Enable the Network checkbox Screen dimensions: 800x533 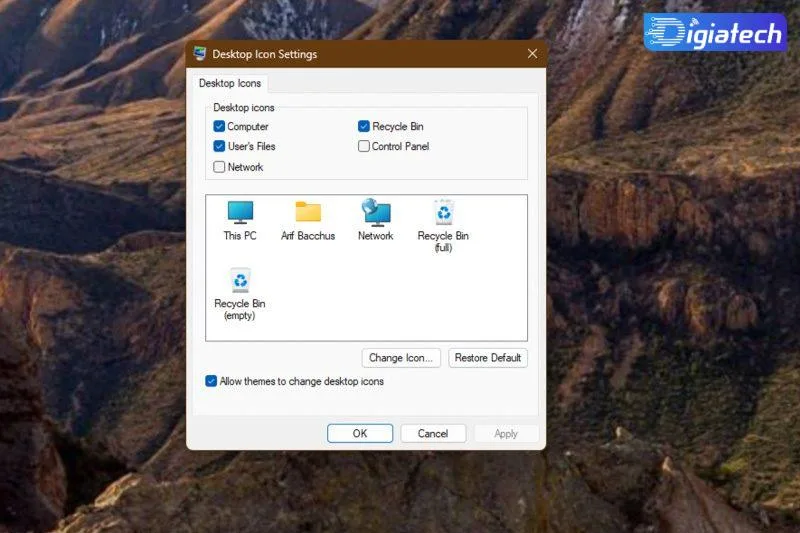(x=219, y=167)
